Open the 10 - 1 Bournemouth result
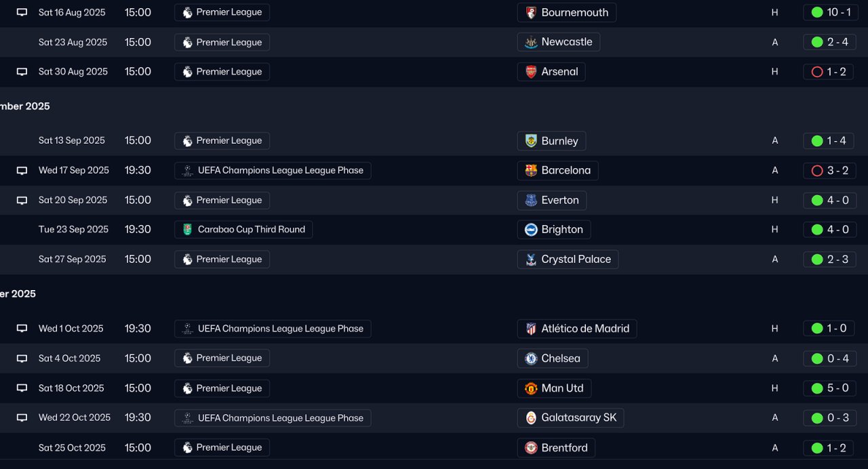 831,12
